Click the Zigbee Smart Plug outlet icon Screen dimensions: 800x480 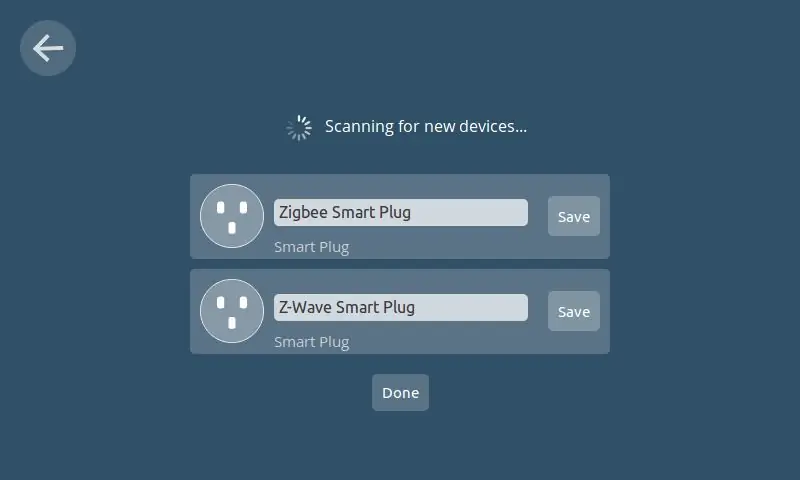(x=232, y=216)
